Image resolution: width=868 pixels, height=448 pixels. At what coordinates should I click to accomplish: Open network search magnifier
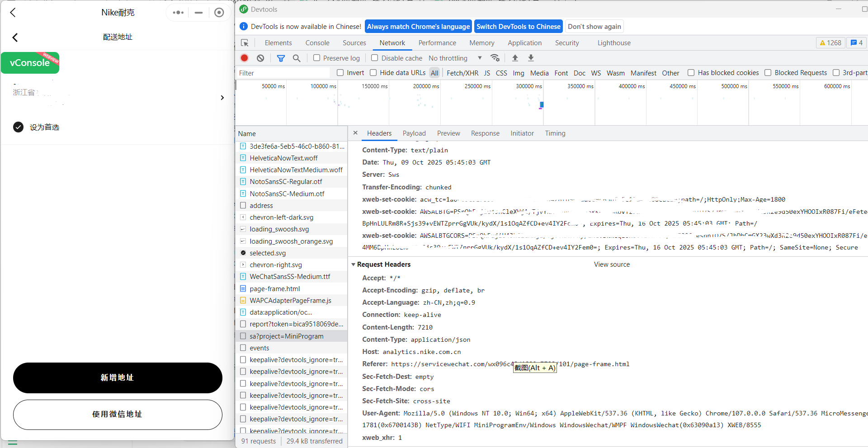pos(297,58)
